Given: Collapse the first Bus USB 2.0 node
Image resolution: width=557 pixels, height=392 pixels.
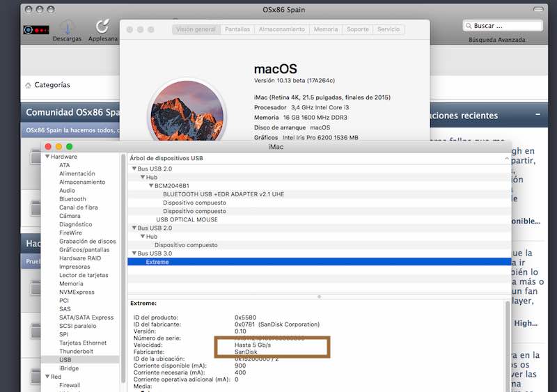Looking at the screenshot, I should tap(134, 168).
